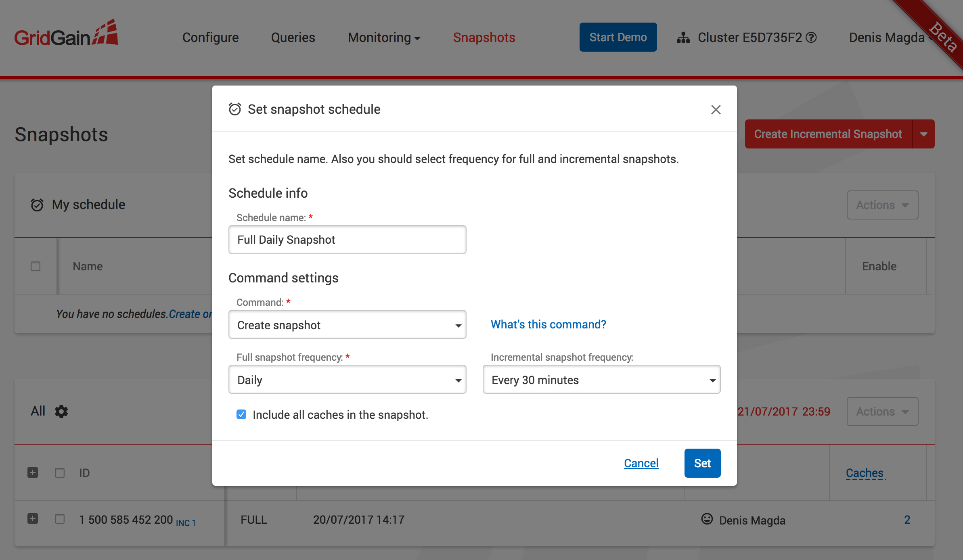Check the schedule table Name header checkbox
Viewport: 963px width, 560px height.
coord(36,266)
